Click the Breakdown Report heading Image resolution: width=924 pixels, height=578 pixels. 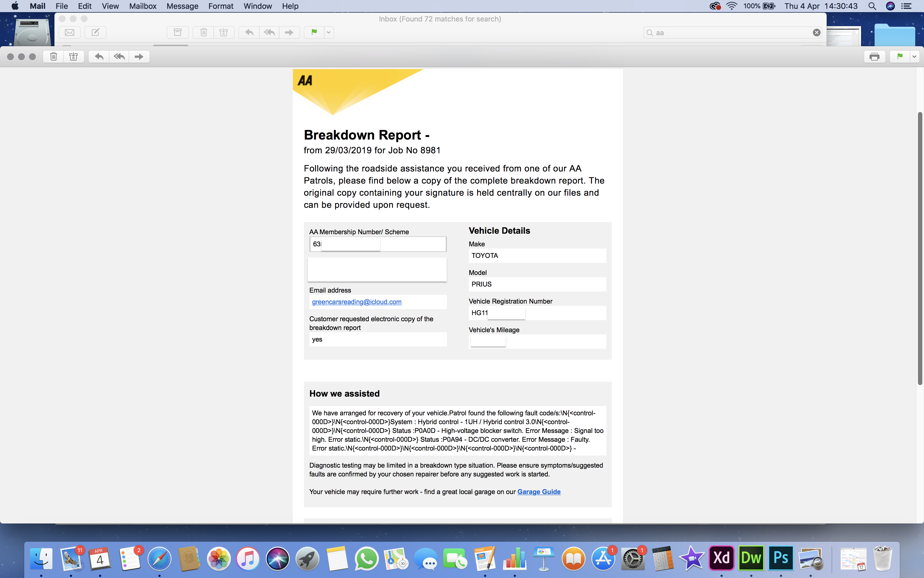tap(367, 135)
